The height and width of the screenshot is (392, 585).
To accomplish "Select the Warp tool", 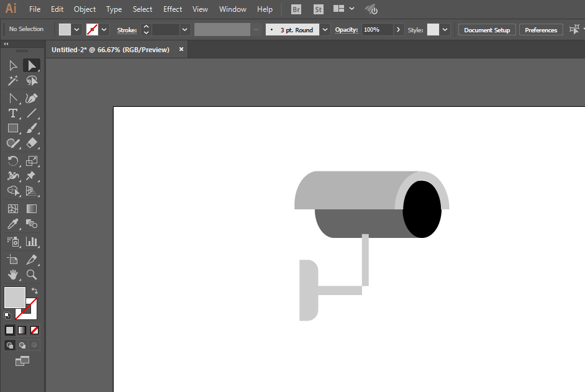I will [x=13, y=176].
